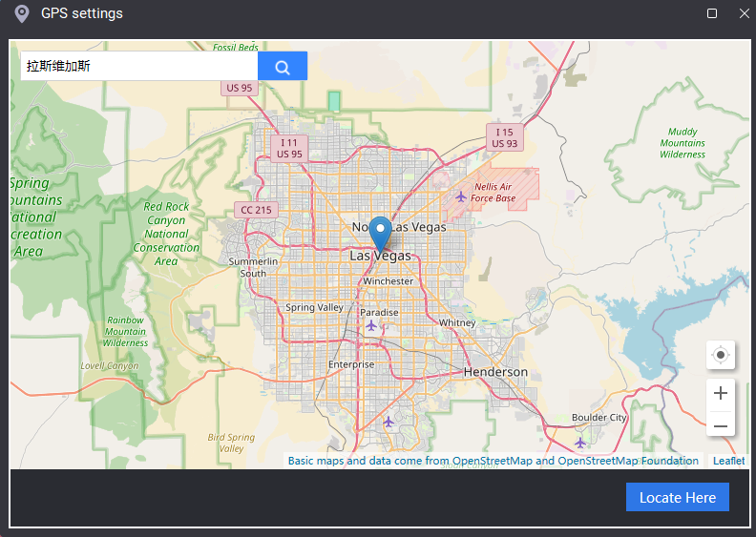The width and height of the screenshot is (756, 537).
Task: Click the airplane icon by Nellis Air Force Base
Action: [461, 196]
